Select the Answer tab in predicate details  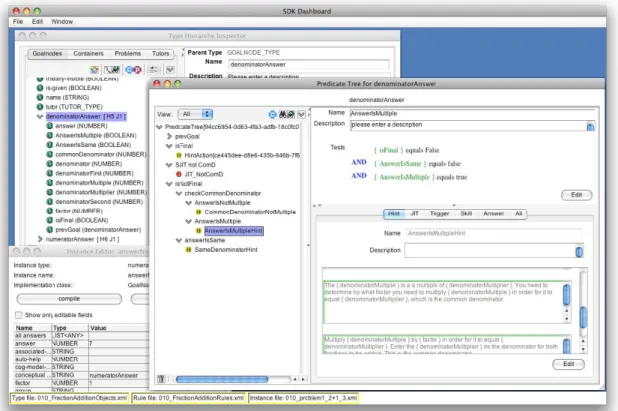(493, 214)
